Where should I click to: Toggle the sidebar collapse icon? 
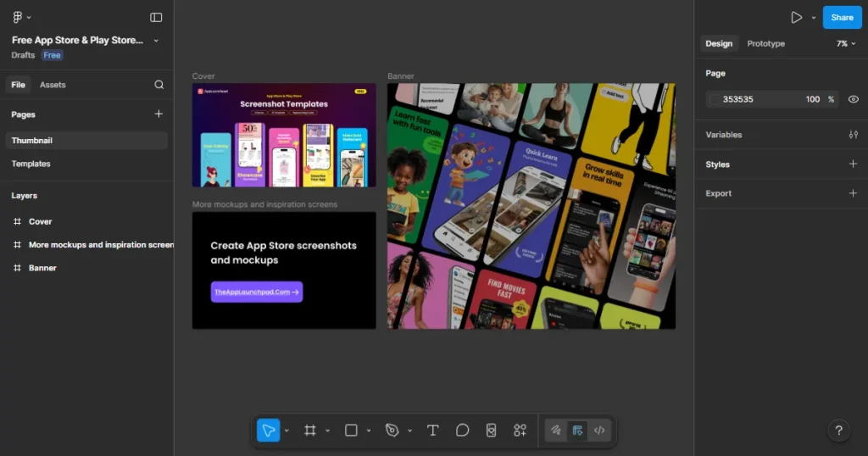(x=156, y=17)
